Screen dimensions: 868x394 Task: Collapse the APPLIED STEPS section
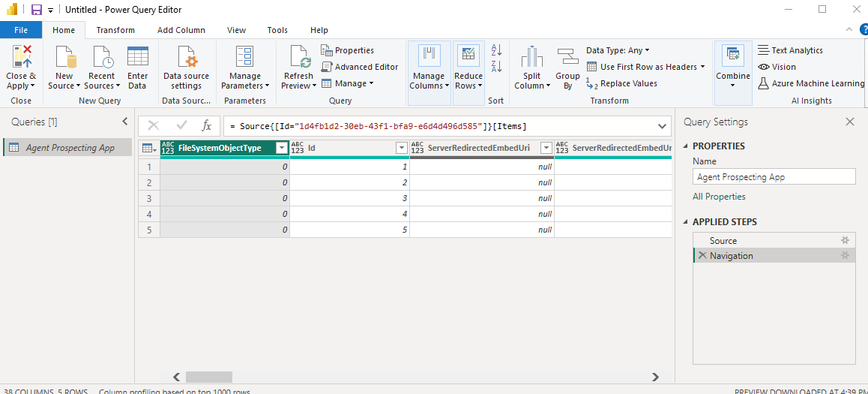pyautogui.click(x=687, y=222)
